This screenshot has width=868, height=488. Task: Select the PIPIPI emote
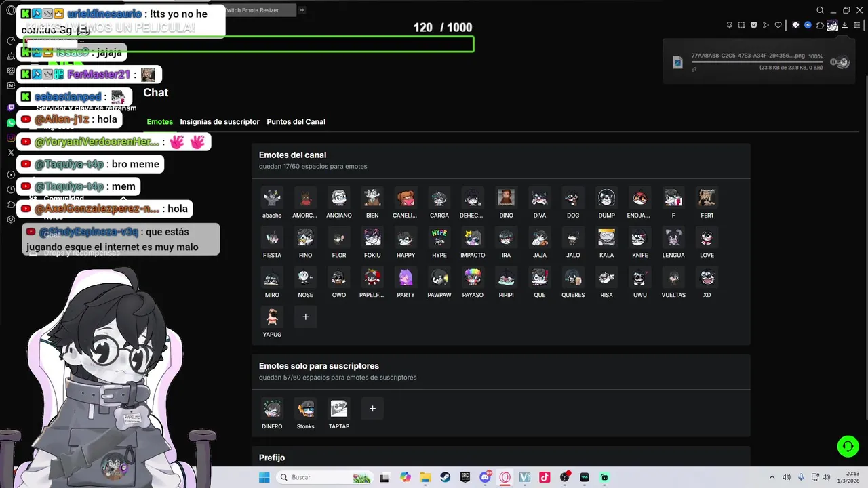point(506,278)
